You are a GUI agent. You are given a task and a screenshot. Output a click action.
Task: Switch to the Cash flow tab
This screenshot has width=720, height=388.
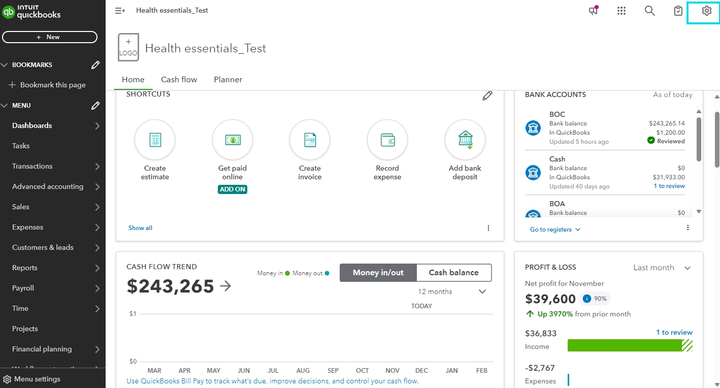pyautogui.click(x=179, y=79)
